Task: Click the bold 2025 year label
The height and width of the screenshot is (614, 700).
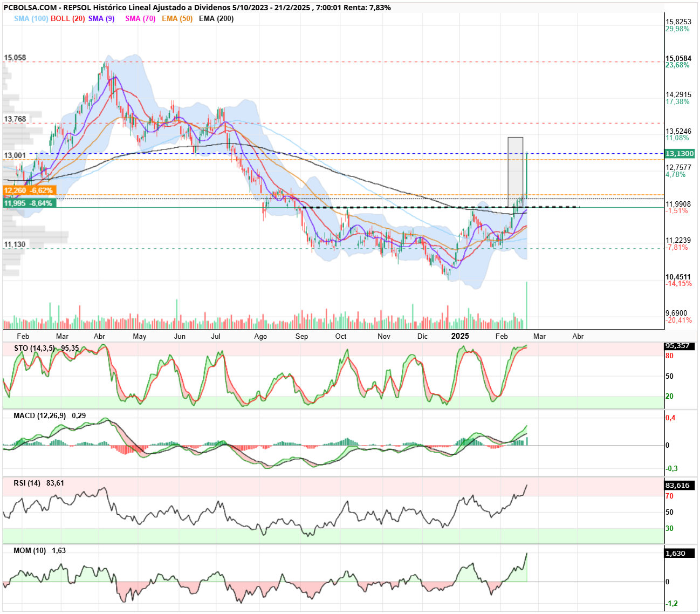Action: click(x=460, y=336)
